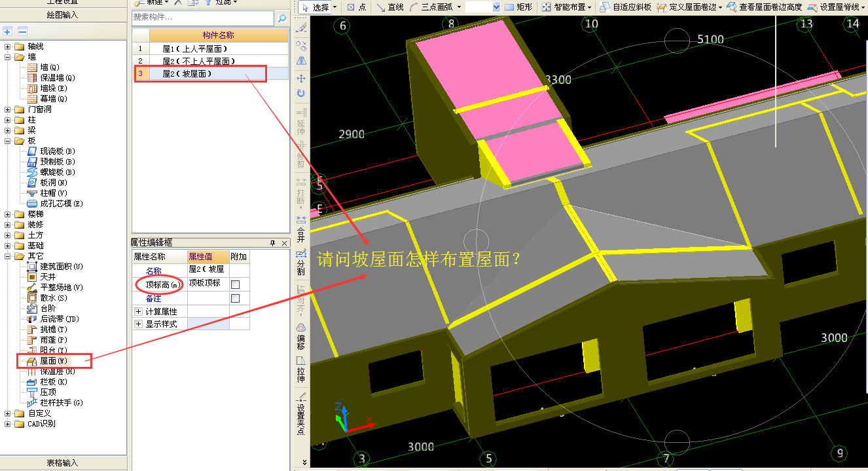Click the 延伸 (extend) tool
Image resolution: width=868 pixels, height=471 pixels.
(x=301, y=121)
